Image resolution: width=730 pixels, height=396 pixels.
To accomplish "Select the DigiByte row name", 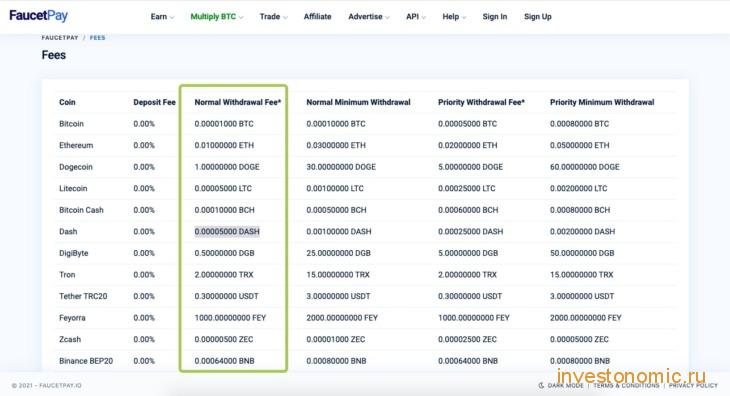I will pyautogui.click(x=74, y=253).
